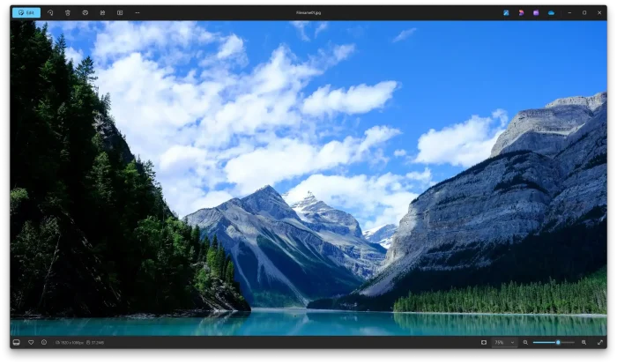This screenshot has height=364, width=617.
Task: Print the image using printer icon
Action: (x=85, y=12)
